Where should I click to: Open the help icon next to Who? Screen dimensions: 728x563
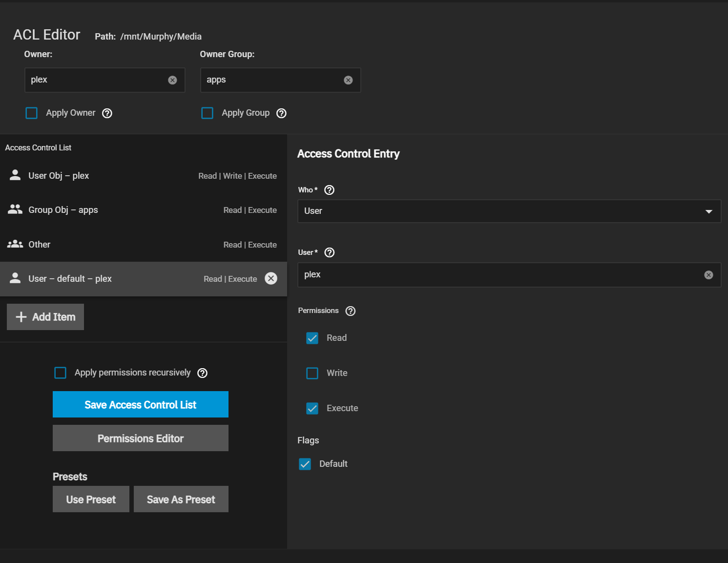click(330, 190)
